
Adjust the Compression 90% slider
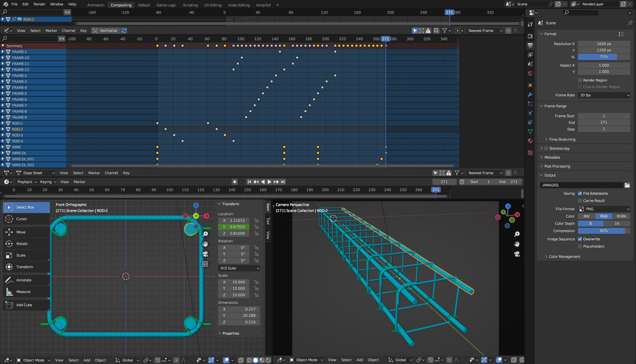pyautogui.click(x=604, y=231)
